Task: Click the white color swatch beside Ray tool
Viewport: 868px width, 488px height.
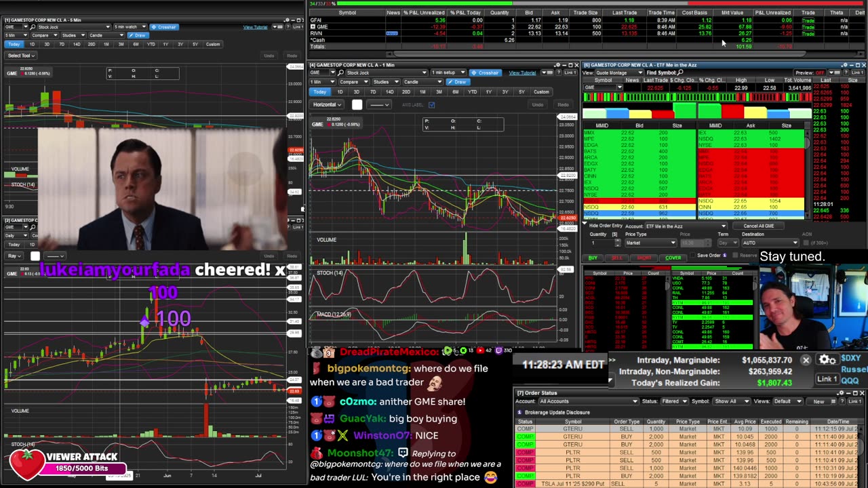Action: tap(35, 256)
